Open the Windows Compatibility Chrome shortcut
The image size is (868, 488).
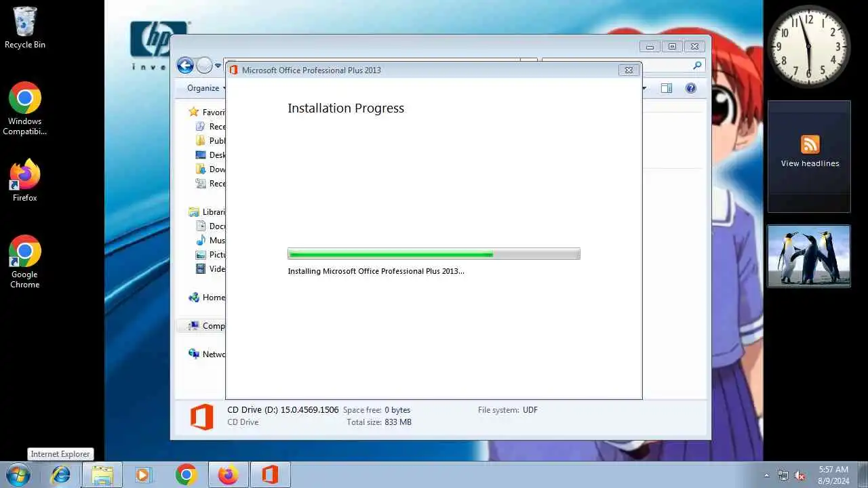pyautogui.click(x=25, y=109)
